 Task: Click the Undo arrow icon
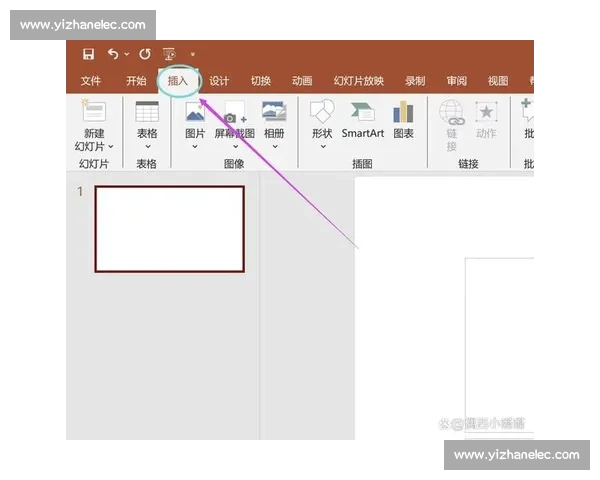pos(112,54)
